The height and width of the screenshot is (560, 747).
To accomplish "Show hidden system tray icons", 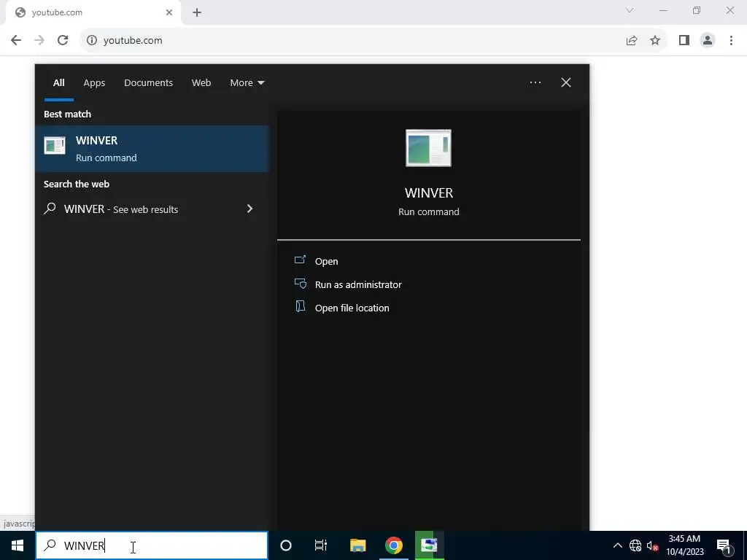I will pyautogui.click(x=617, y=545).
